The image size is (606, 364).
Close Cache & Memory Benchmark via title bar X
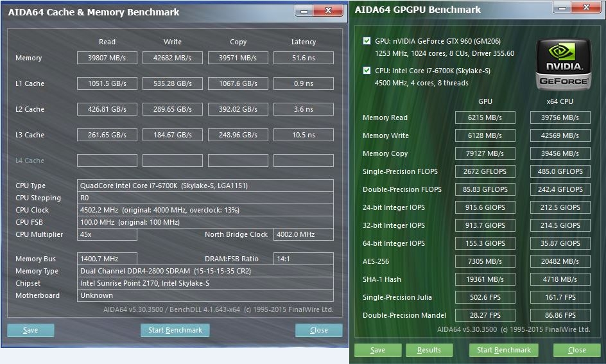point(328,10)
